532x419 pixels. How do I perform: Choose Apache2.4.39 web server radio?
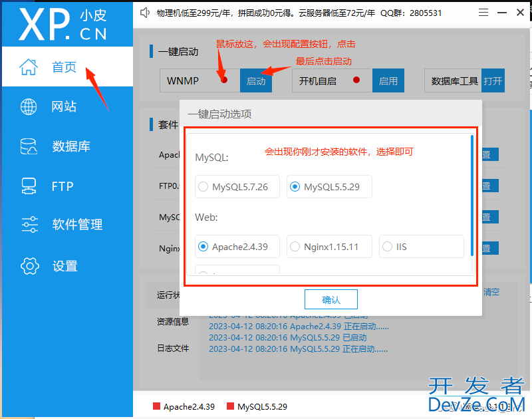pos(237,247)
